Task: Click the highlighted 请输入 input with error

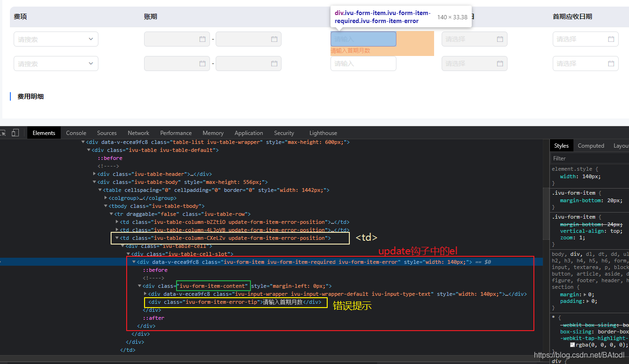Action: (363, 39)
